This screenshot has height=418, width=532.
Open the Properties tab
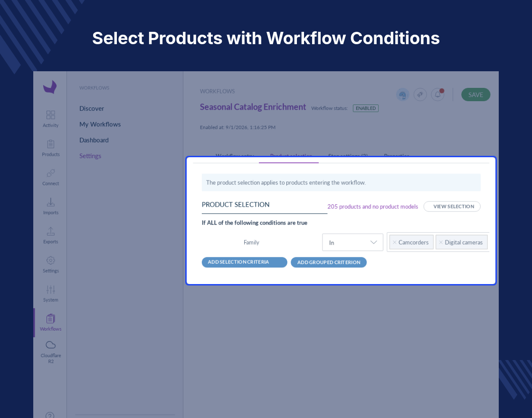396,156
